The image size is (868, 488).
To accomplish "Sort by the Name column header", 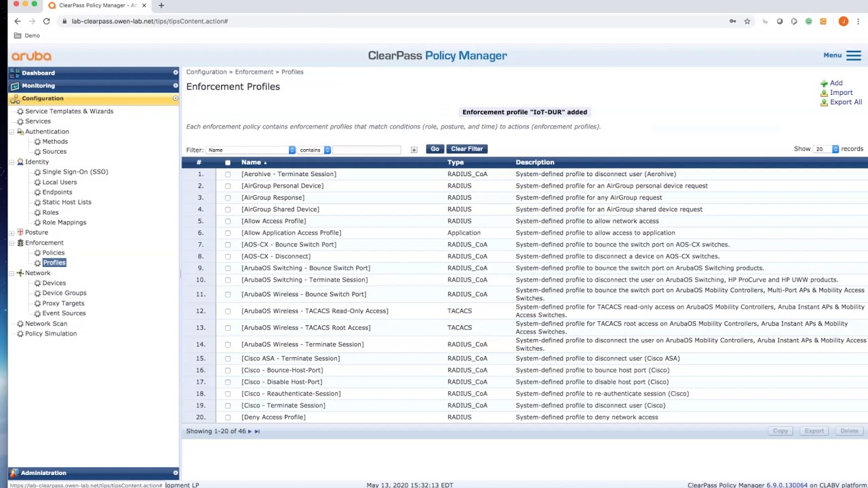I will pos(252,163).
